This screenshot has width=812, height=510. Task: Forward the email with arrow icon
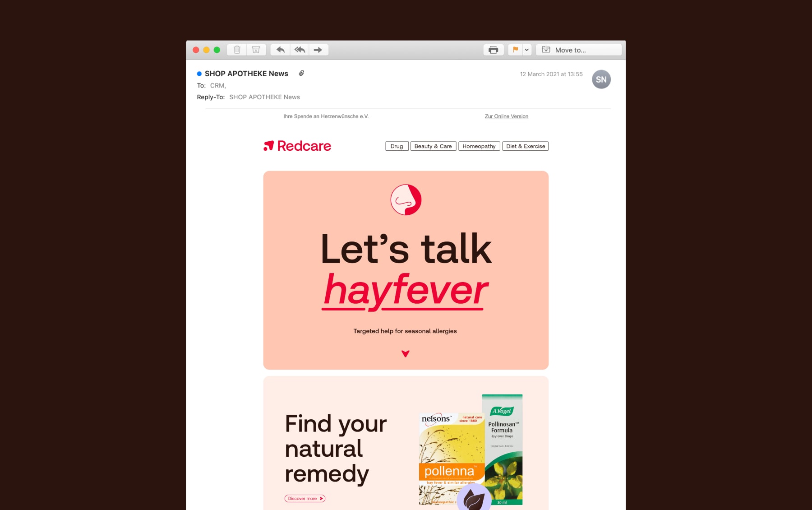(x=318, y=50)
